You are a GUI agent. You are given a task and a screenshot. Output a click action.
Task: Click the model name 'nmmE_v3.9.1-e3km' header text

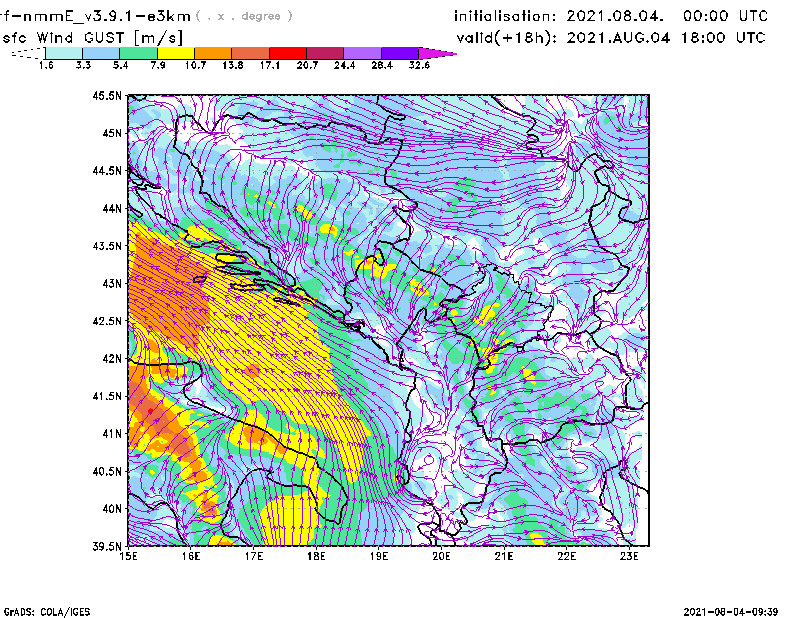tap(102, 16)
